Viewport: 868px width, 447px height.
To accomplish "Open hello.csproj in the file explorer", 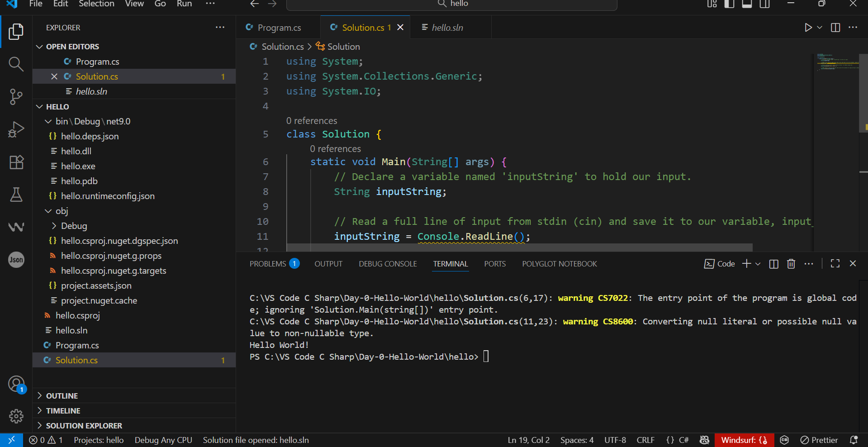I will pyautogui.click(x=77, y=315).
